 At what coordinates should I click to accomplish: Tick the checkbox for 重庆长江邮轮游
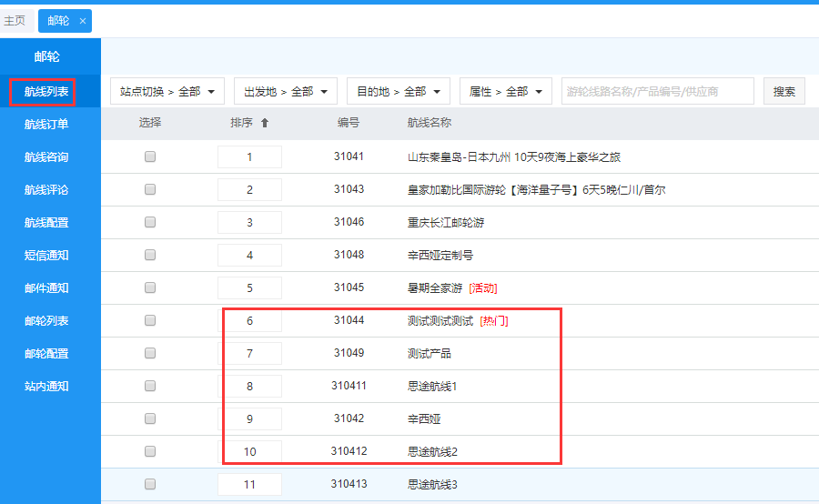tap(150, 223)
